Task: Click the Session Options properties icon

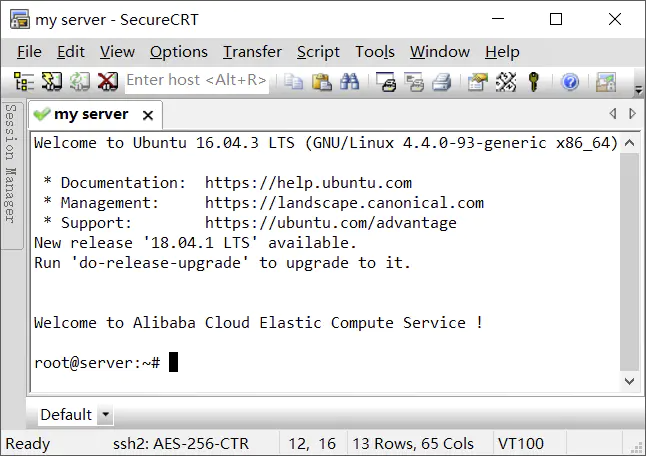Action: pos(478,82)
